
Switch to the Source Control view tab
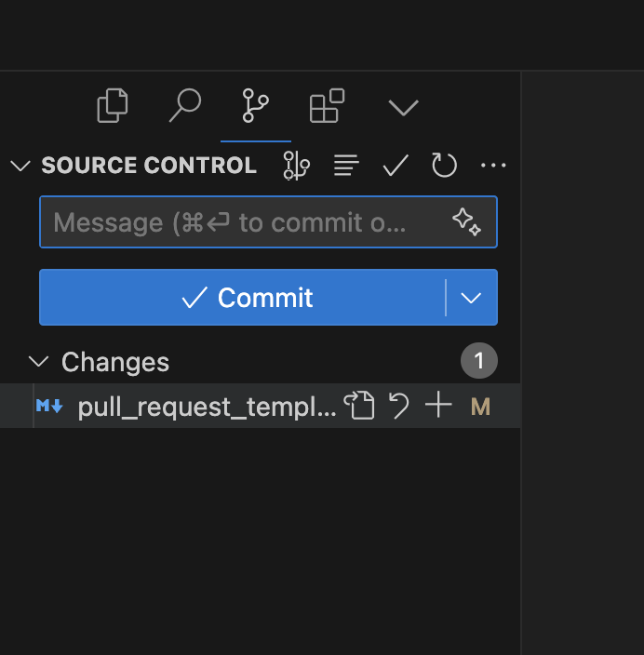coord(255,106)
